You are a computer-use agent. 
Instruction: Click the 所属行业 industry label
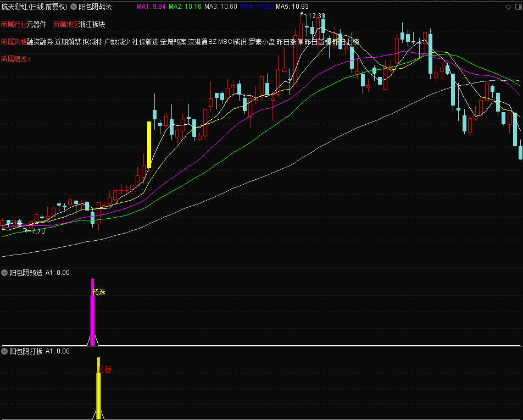point(14,24)
